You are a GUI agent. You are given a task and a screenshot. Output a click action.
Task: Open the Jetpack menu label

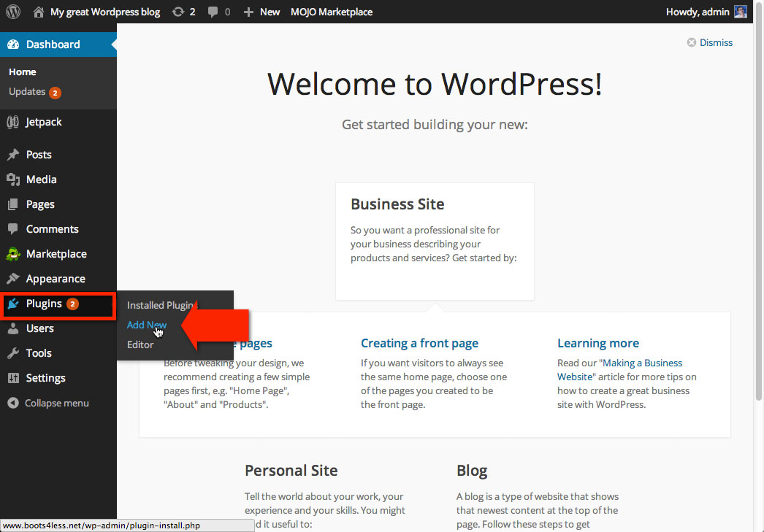point(44,122)
